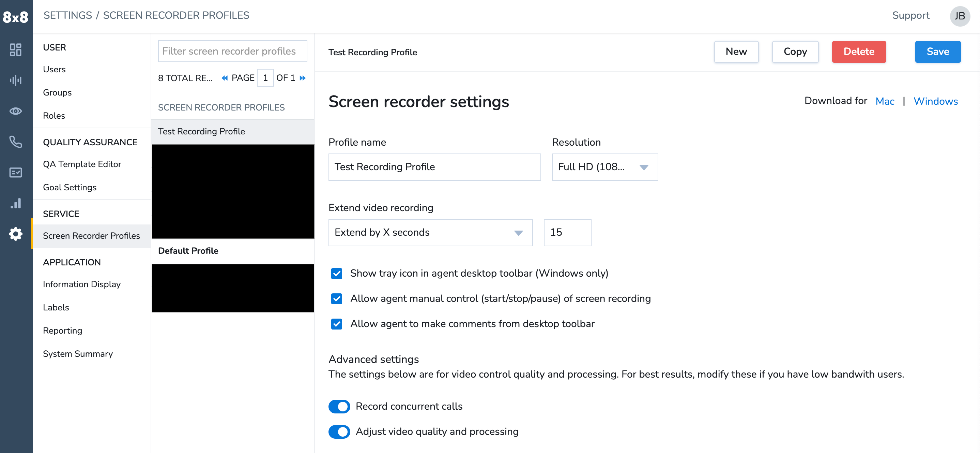Open Labels settings
Screen dimensions: 980x453
tap(56, 307)
